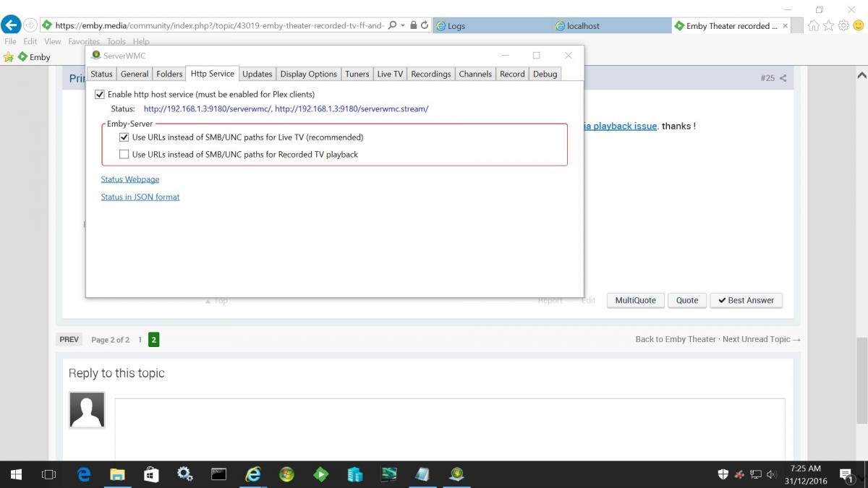868x488 pixels.
Task: Uncheck Use URLs for Live TV
Action: 124,137
